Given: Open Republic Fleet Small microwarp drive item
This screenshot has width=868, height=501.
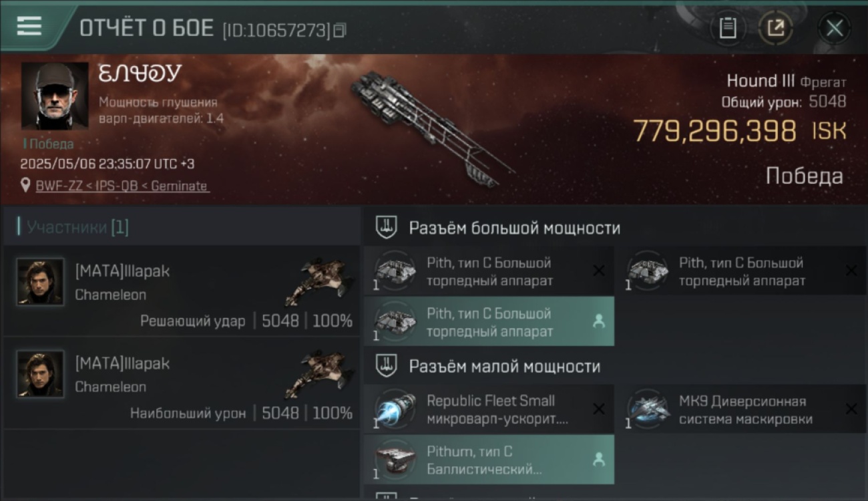Looking at the screenshot, I should (489, 409).
